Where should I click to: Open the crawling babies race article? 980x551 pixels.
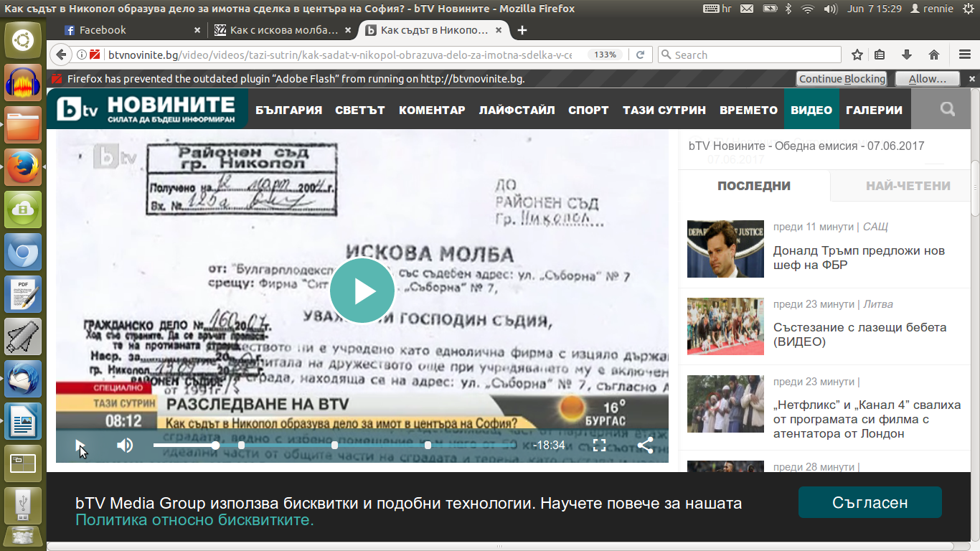click(860, 334)
